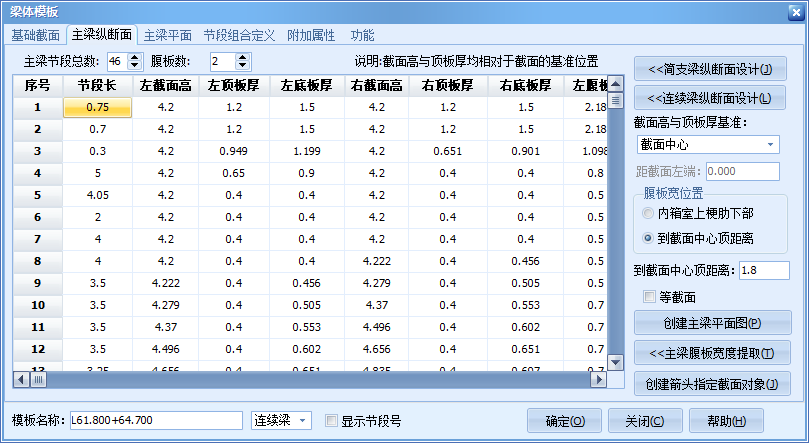Open the 节段组合定义 tab
The image size is (809, 443).
coord(238,35)
